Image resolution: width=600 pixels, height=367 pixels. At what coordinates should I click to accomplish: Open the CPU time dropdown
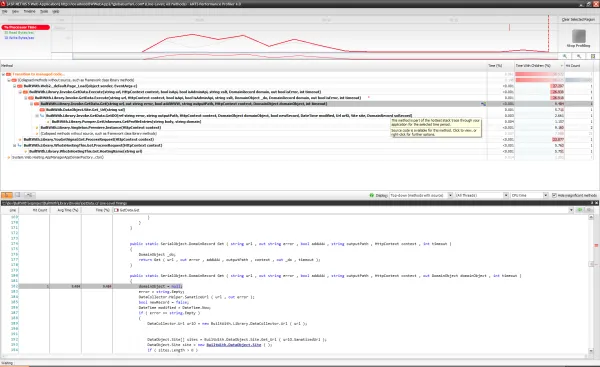530,195
